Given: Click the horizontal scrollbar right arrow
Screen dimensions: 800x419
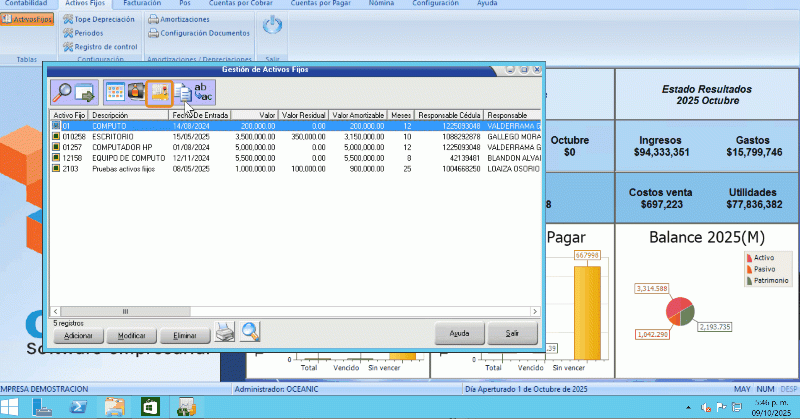Looking at the screenshot, I should coord(536,311).
